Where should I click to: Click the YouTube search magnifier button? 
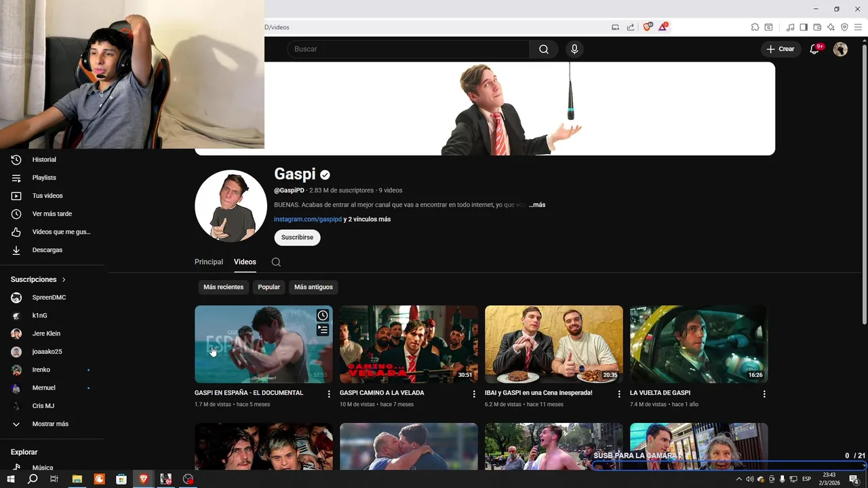coord(544,49)
